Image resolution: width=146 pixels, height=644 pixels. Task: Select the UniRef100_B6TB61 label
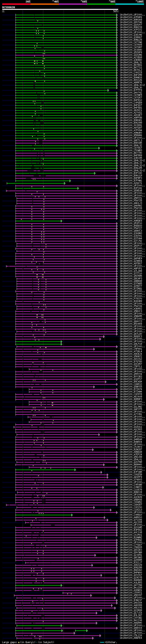131,65
